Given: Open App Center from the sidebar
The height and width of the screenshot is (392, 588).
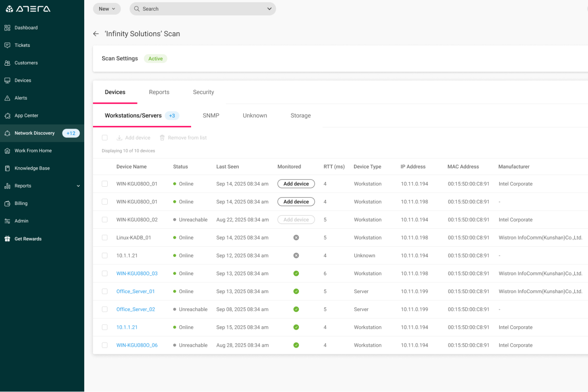Looking at the screenshot, I should [x=26, y=116].
